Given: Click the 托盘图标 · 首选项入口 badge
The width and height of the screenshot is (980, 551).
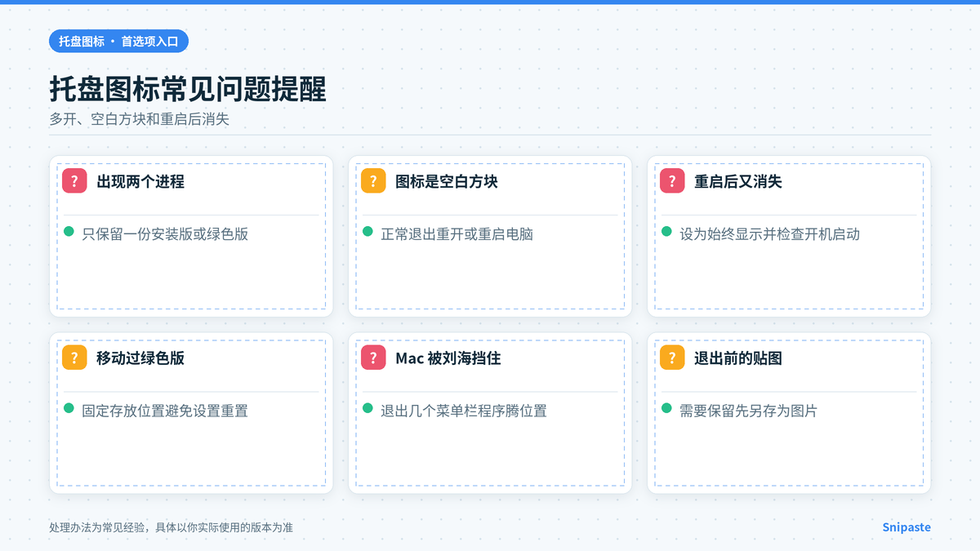Looking at the screenshot, I should tap(119, 41).
